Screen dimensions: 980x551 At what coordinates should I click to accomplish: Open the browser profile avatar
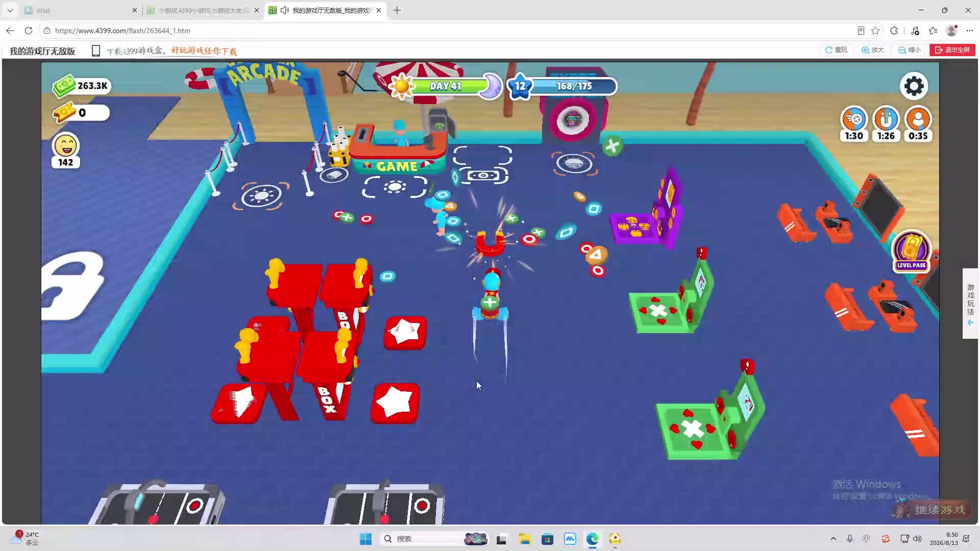tap(952, 31)
